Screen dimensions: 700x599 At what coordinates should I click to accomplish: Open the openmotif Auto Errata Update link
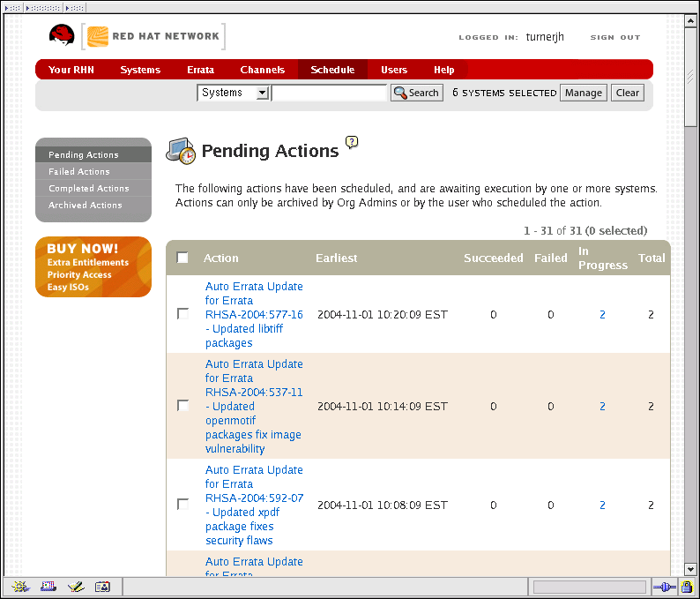tap(254, 406)
